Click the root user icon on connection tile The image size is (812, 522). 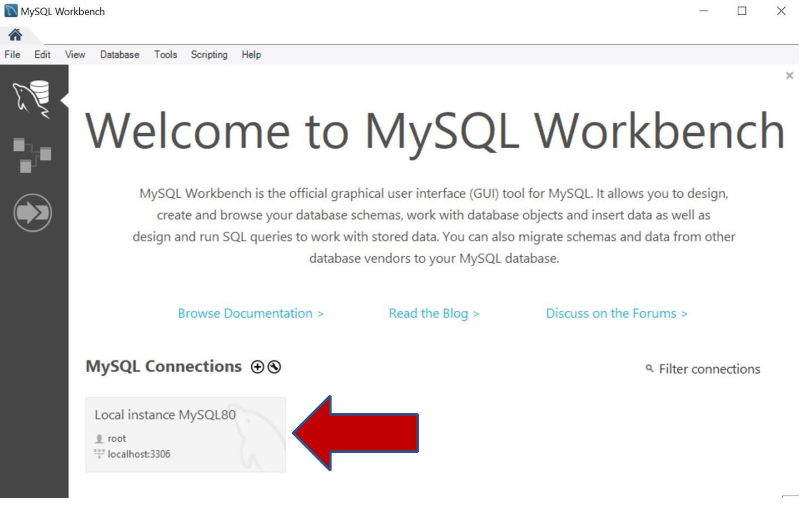pos(99,438)
